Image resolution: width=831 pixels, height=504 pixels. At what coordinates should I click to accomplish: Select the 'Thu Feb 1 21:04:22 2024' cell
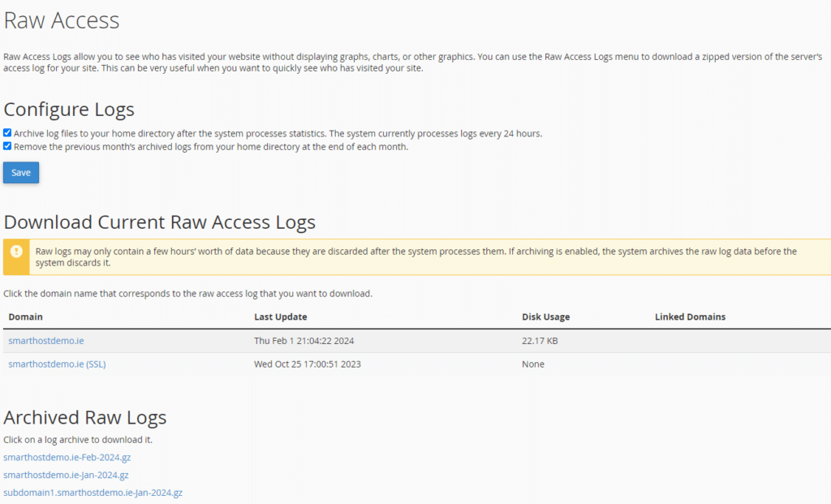click(304, 341)
